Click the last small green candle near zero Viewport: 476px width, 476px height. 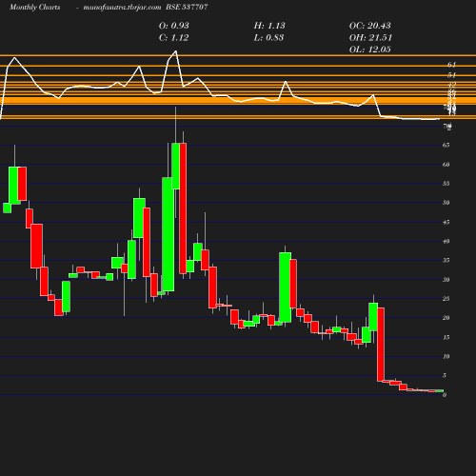coord(439,390)
